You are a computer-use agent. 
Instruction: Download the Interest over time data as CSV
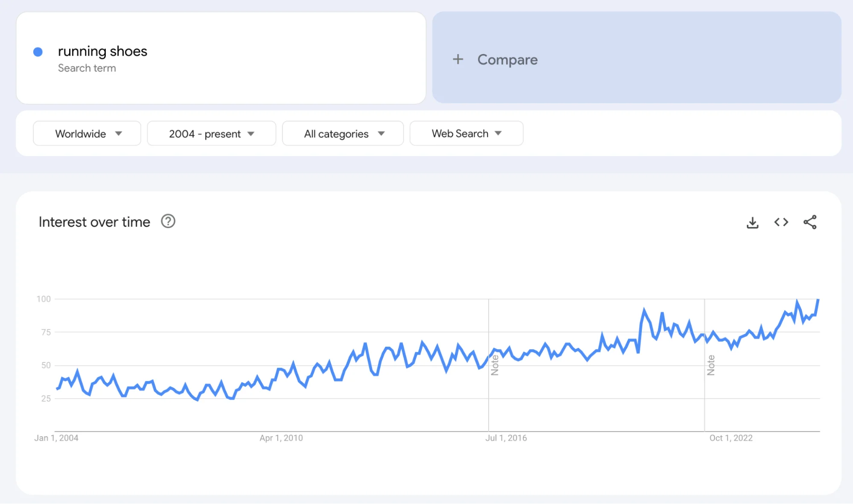tap(753, 222)
